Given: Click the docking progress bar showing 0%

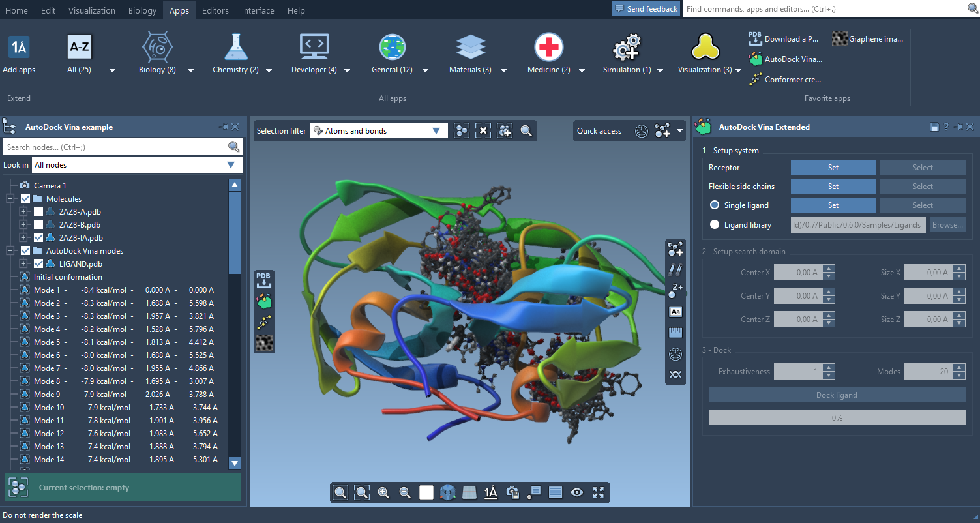Looking at the screenshot, I should [x=837, y=418].
